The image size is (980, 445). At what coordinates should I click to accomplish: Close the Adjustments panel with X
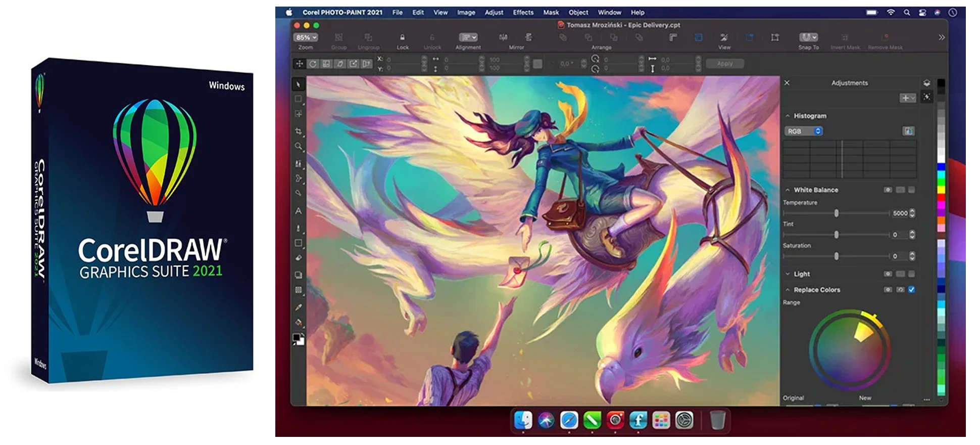787,83
